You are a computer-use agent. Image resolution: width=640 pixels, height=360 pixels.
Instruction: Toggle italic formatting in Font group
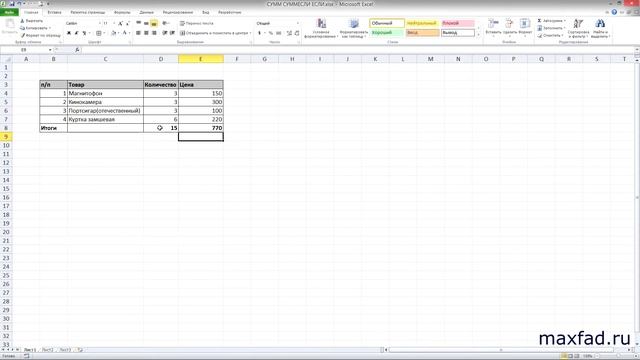coord(76,33)
